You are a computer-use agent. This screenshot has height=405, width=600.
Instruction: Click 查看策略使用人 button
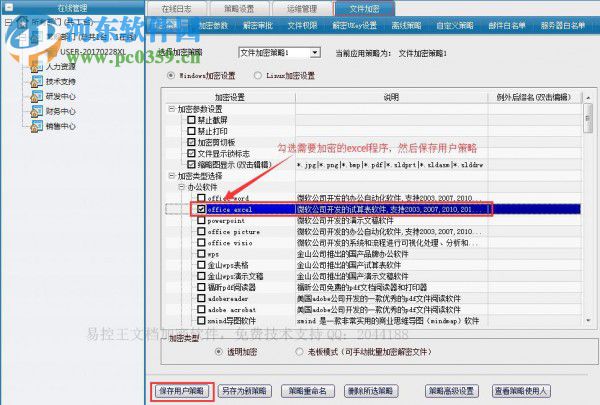(x=521, y=391)
